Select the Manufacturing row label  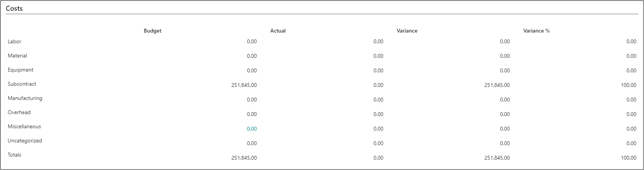pyautogui.click(x=25, y=98)
